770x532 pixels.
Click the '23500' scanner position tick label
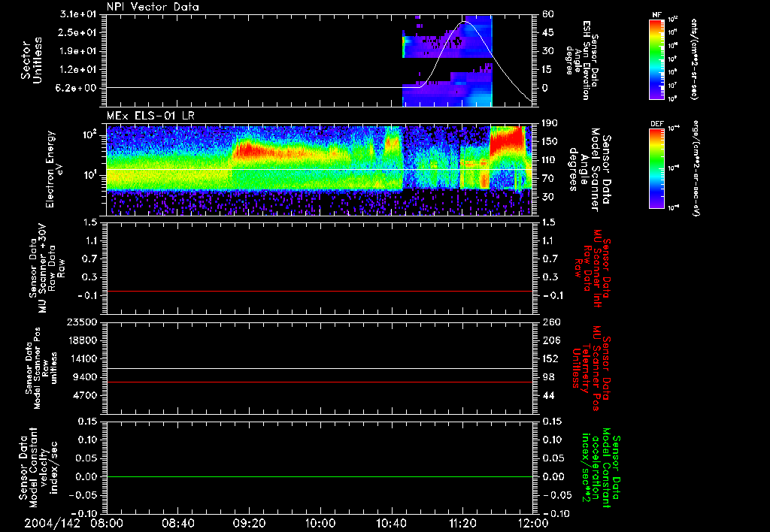pos(82,322)
